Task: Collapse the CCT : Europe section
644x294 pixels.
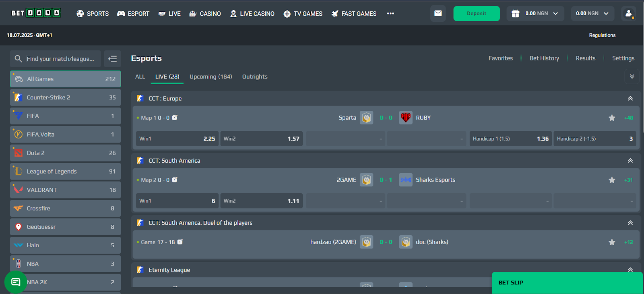Action: 630,98
